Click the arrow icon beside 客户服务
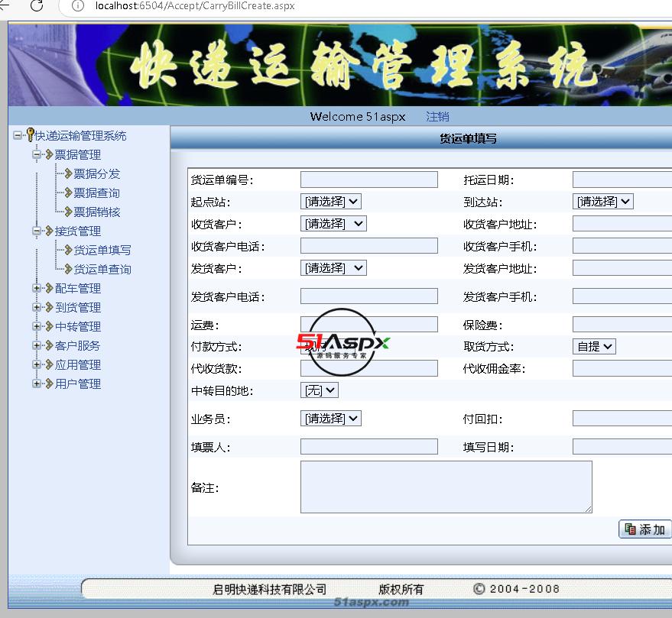Viewport: 672px width, 618px height. click(x=49, y=345)
